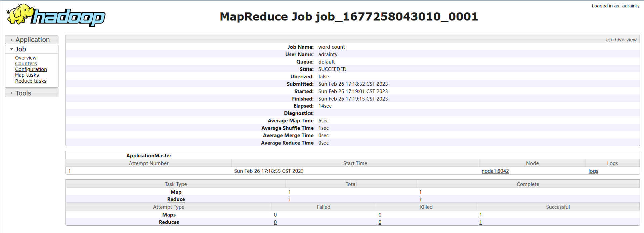Click the ApplicationMaster attempt number 1
The image size is (644, 233).
(x=70, y=171)
